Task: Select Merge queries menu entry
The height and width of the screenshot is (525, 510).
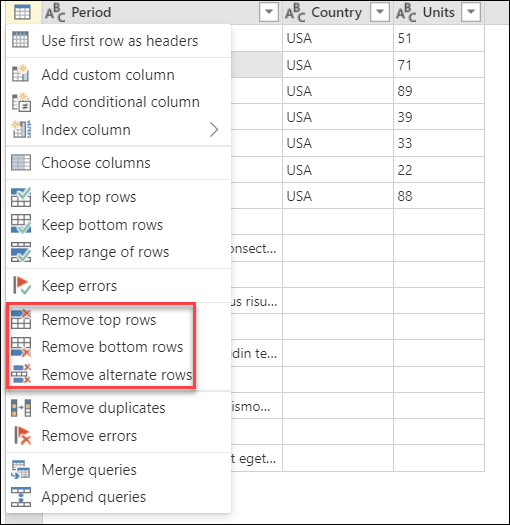Action: pos(119,469)
